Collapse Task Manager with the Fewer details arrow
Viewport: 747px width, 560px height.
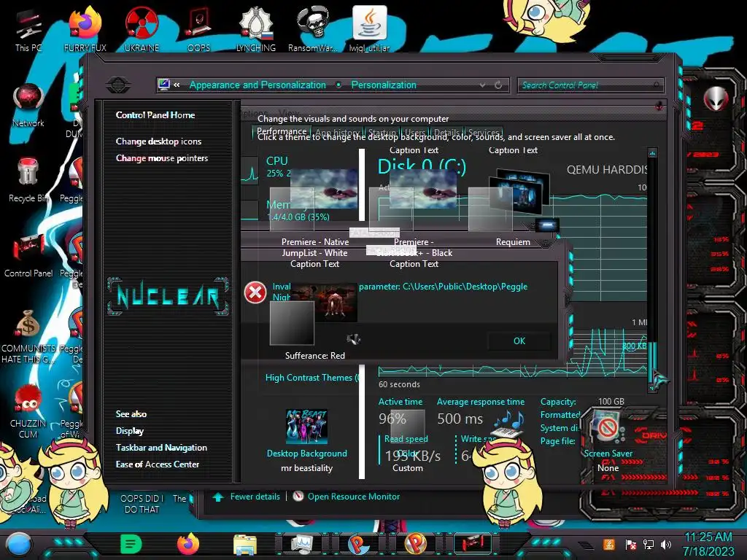point(218,497)
